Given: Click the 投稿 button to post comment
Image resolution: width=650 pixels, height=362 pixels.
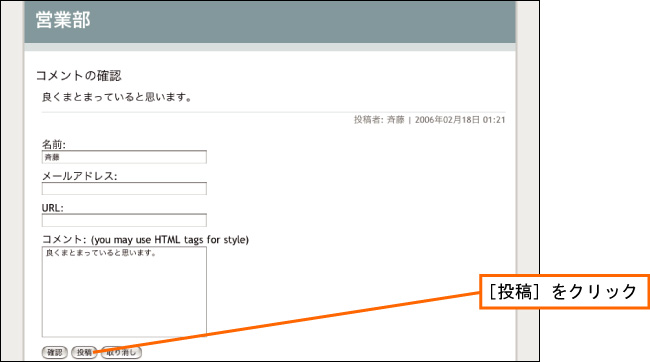Looking at the screenshot, I should point(84,352).
